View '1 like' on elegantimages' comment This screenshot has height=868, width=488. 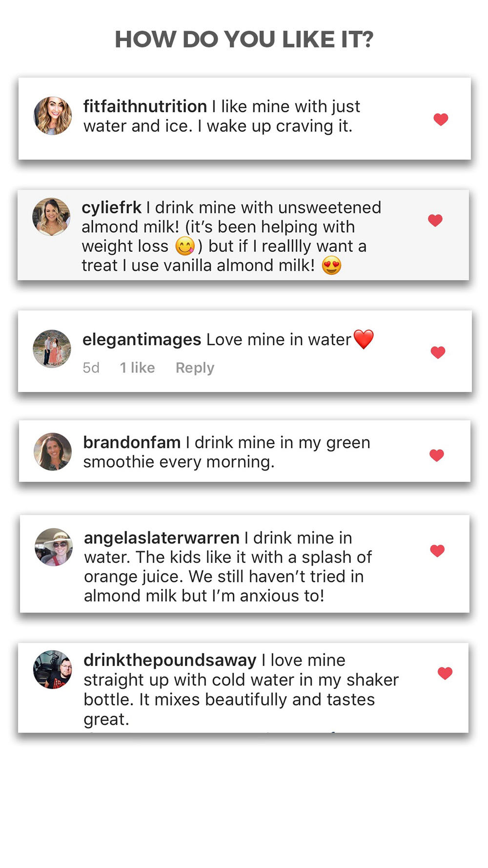click(x=137, y=368)
